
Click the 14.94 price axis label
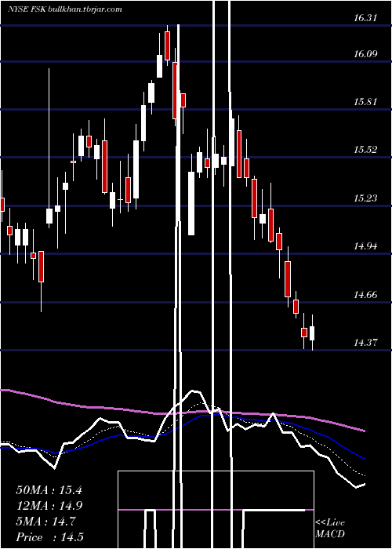[365, 245]
